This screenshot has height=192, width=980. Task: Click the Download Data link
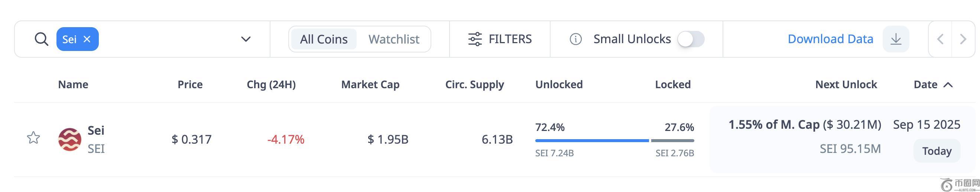click(x=830, y=39)
